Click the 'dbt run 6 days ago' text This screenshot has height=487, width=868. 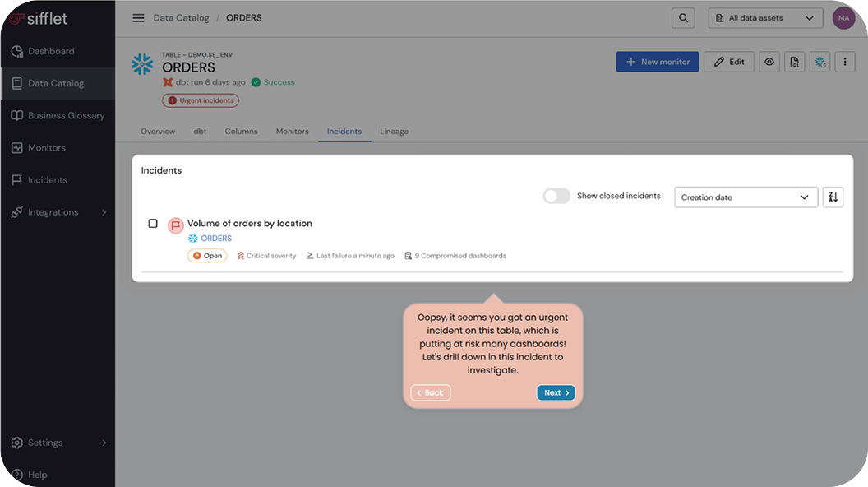tap(210, 82)
